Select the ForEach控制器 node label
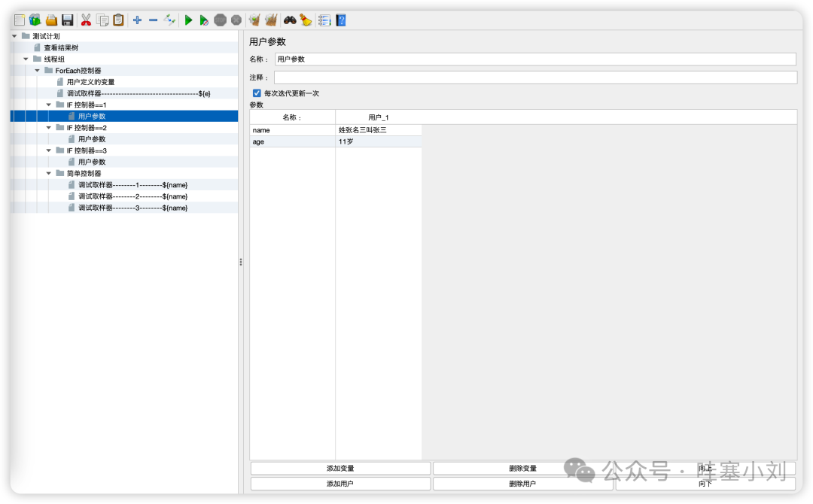The height and width of the screenshot is (504, 813). point(78,71)
